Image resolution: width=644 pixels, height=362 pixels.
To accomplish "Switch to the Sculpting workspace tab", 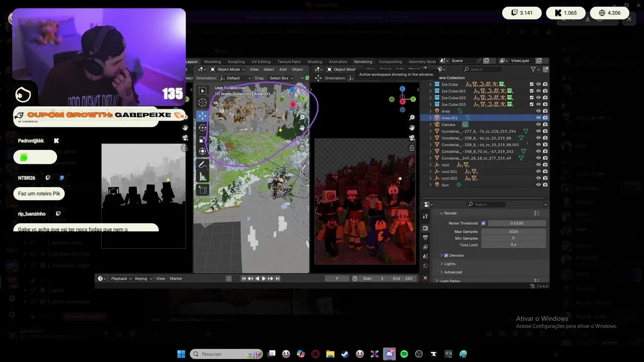I will (236, 62).
